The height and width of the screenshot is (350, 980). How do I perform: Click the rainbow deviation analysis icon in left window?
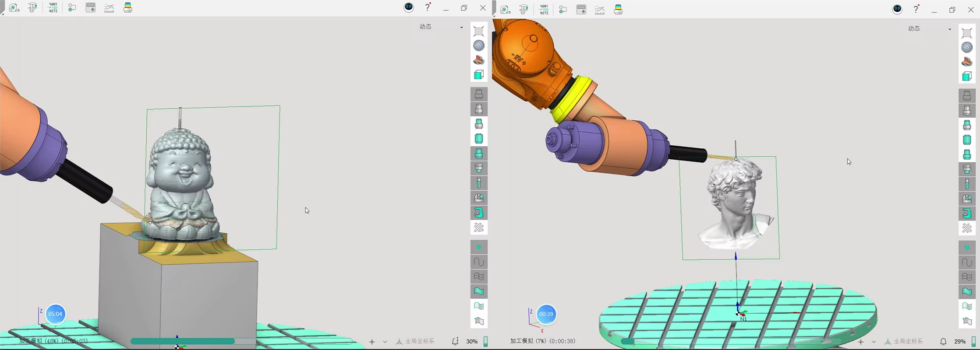pyautogui.click(x=128, y=8)
